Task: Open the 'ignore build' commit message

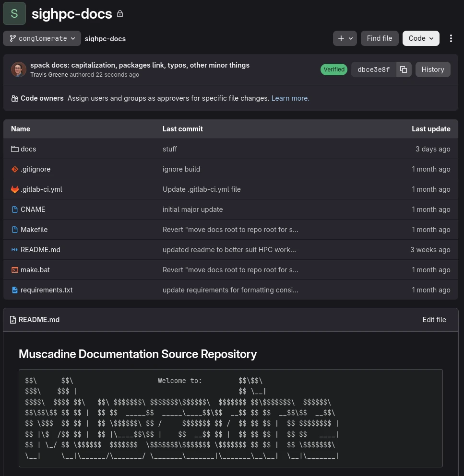Action: (181, 169)
